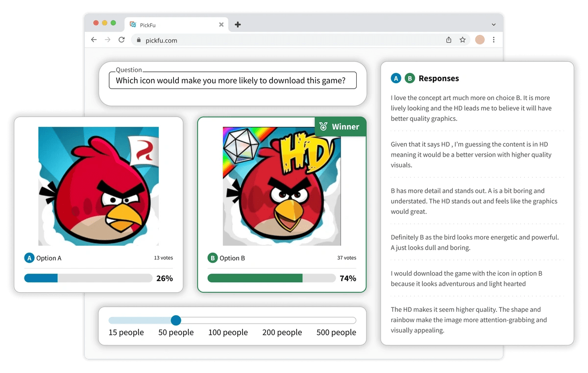Click the bookmark star in the address bar

[x=463, y=40]
